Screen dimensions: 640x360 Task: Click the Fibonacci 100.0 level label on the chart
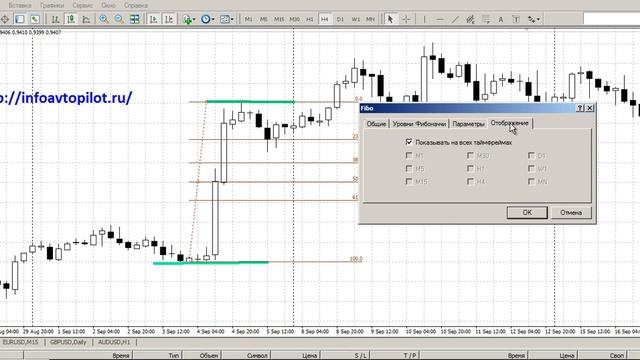click(356, 259)
